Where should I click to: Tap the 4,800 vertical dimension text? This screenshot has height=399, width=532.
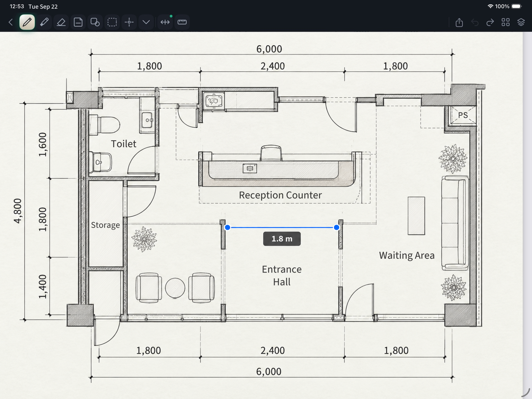click(x=17, y=211)
